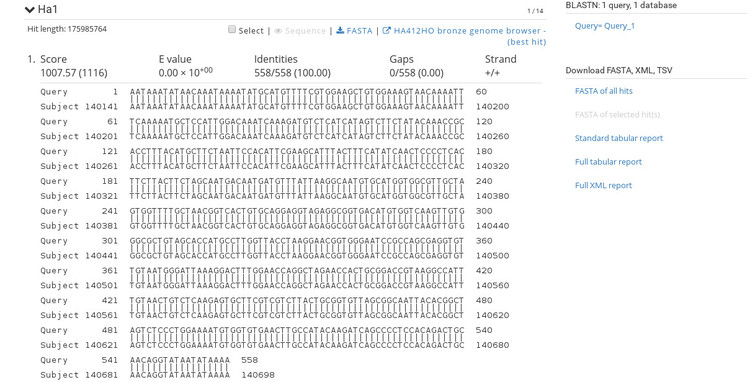Tick the Select checkbox for Ha1
Image resolution: width=750 pixels, height=382 pixels.
pos(232,30)
